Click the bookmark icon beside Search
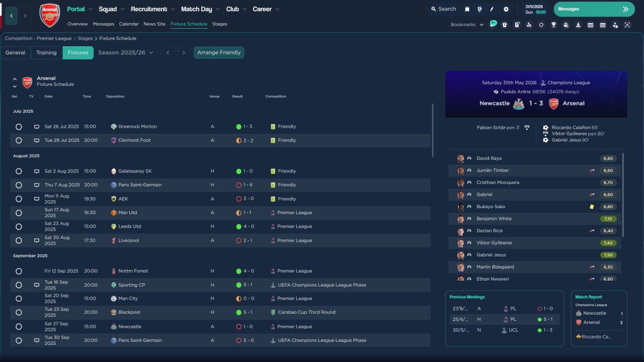This screenshot has width=644, height=362. coord(467,9)
